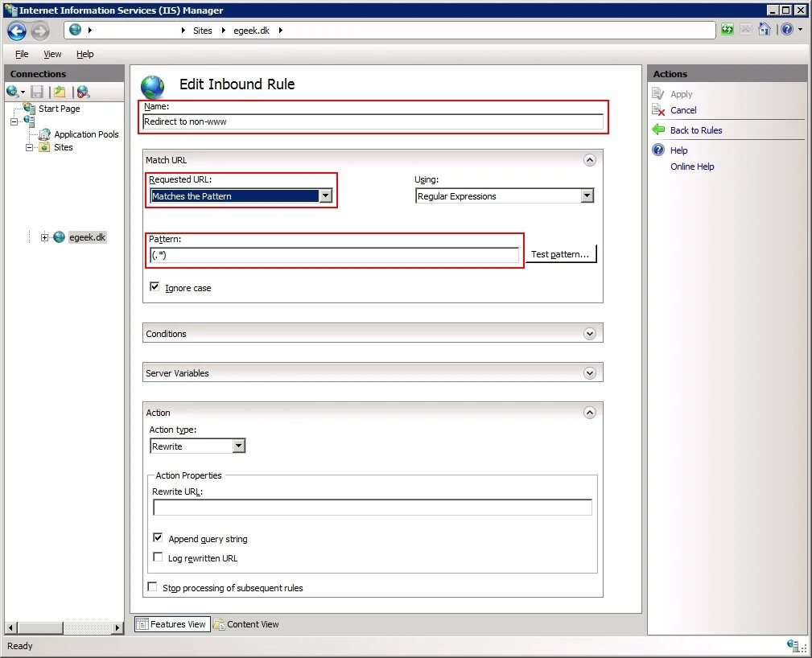This screenshot has height=658, width=812.
Task: Switch to Features View tab
Action: pyautogui.click(x=172, y=624)
